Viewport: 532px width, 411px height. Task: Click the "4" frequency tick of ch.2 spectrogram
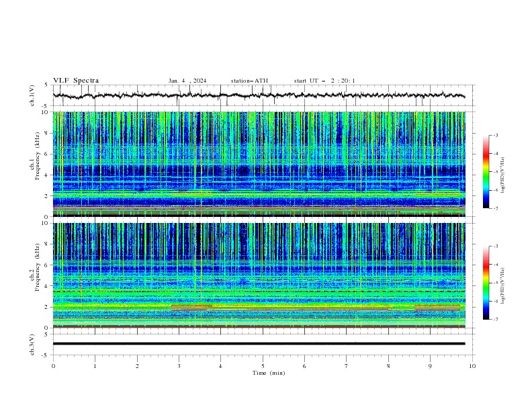pyautogui.click(x=48, y=286)
